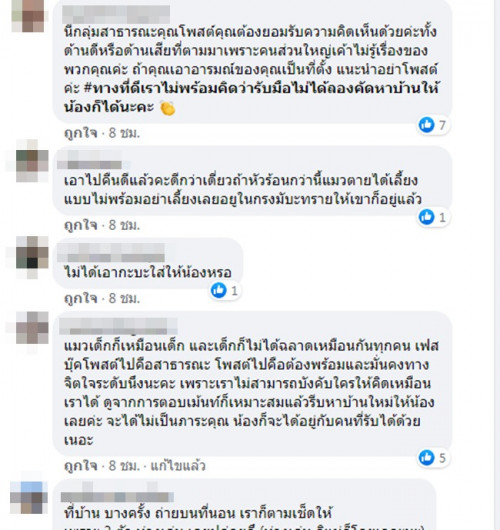View the 5 likes on the fourth comment
The image size is (500, 530).
433,458
